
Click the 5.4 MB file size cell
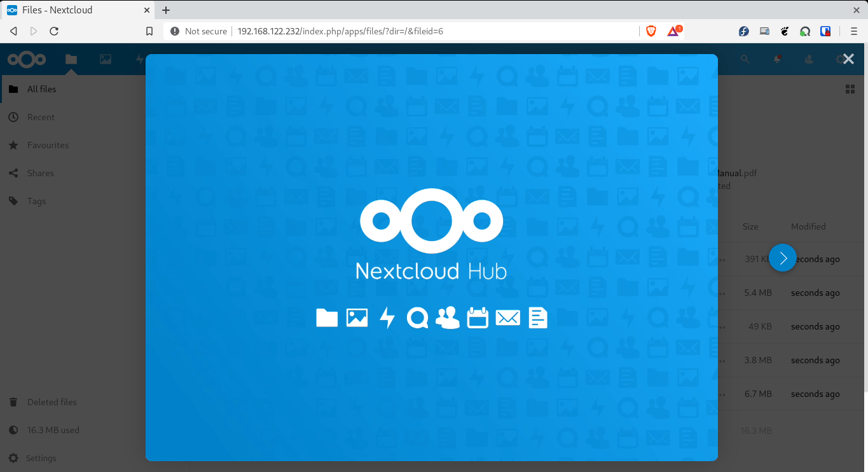point(758,293)
